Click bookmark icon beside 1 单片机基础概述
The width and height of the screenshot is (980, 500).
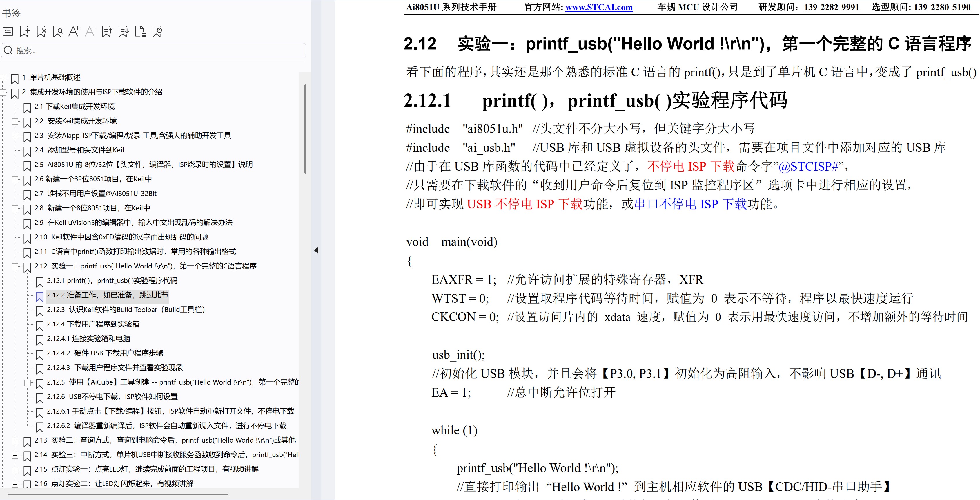point(15,79)
